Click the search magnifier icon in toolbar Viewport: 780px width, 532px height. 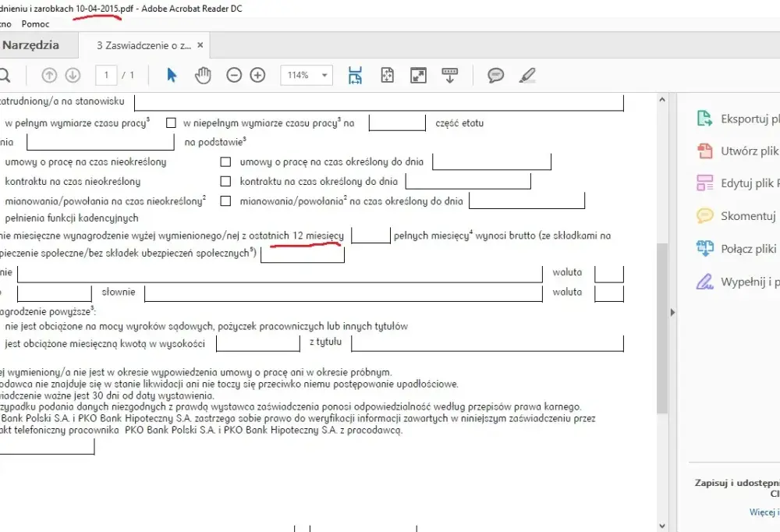tap(5, 75)
